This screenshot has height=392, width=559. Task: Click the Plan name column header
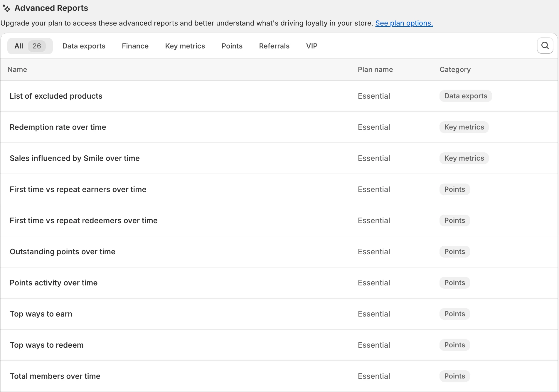coord(375,70)
